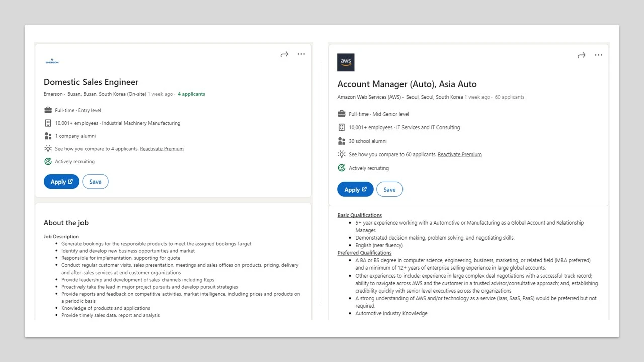Screen dimensions: 644x362
Task: Open the Emerson company name link
Action: (x=53, y=94)
